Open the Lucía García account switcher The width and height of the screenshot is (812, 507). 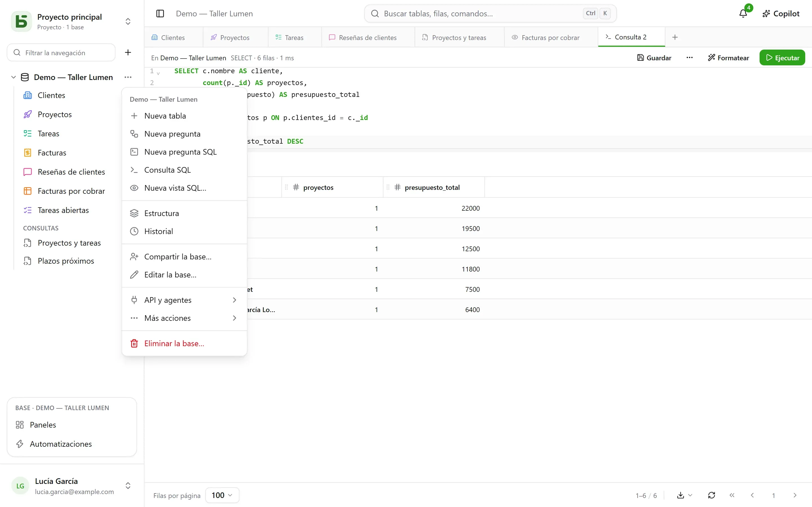[128, 486]
